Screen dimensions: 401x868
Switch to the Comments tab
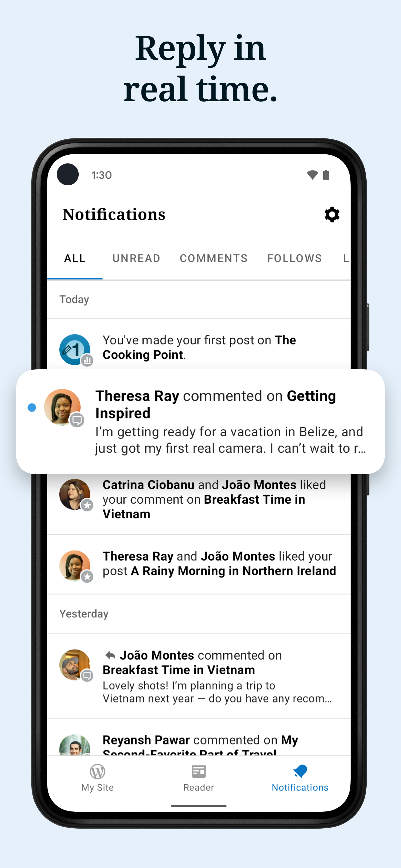click(214, 258)
